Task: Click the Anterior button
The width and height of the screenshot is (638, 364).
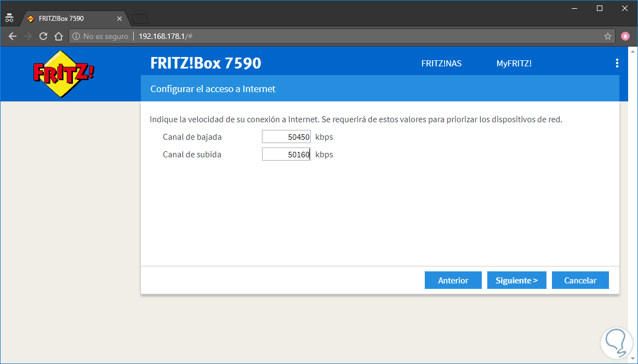Action: [x=453, y=280]
